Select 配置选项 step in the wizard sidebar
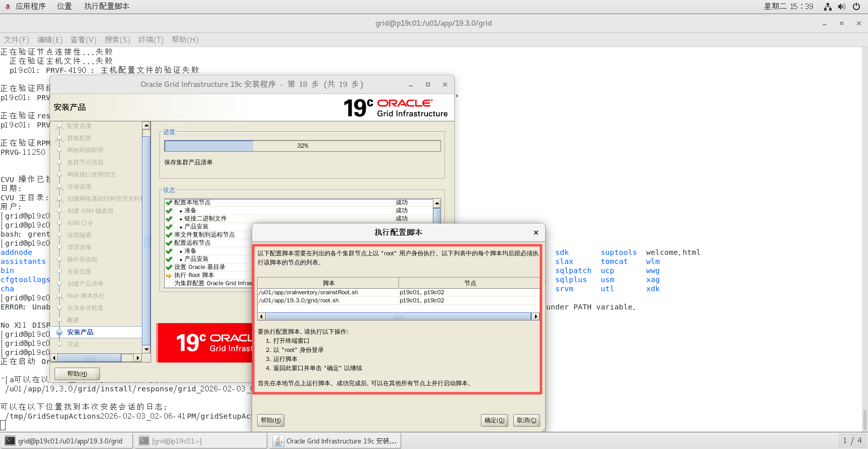The image size is (868, 449). tap(79, 126)
